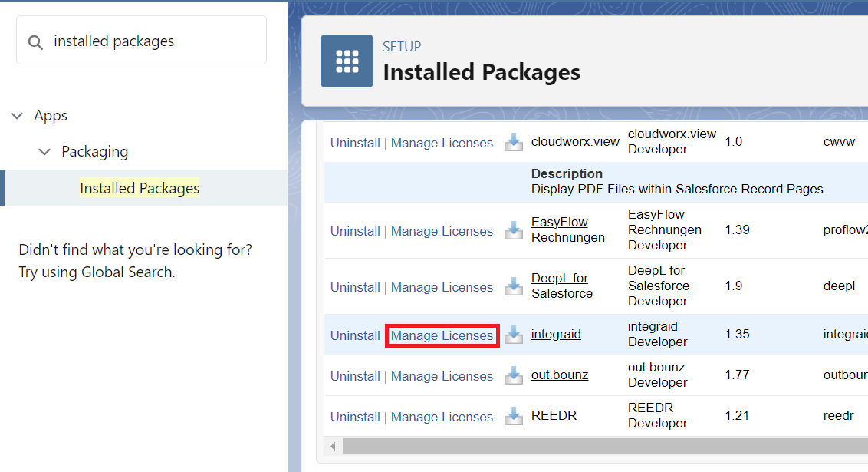Click version 1.21 in REEDR row
868x472 pixels.
(x=738, y=415)
